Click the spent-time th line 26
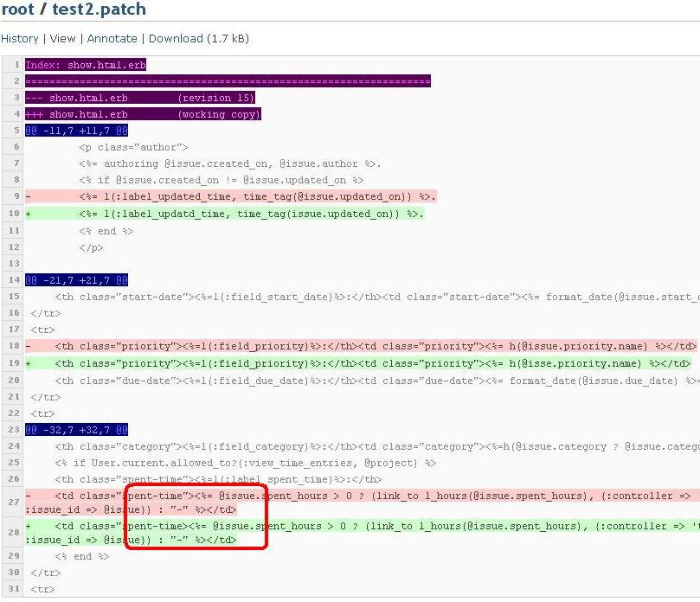Screen dimensions: 700x602 pos(218,479)
